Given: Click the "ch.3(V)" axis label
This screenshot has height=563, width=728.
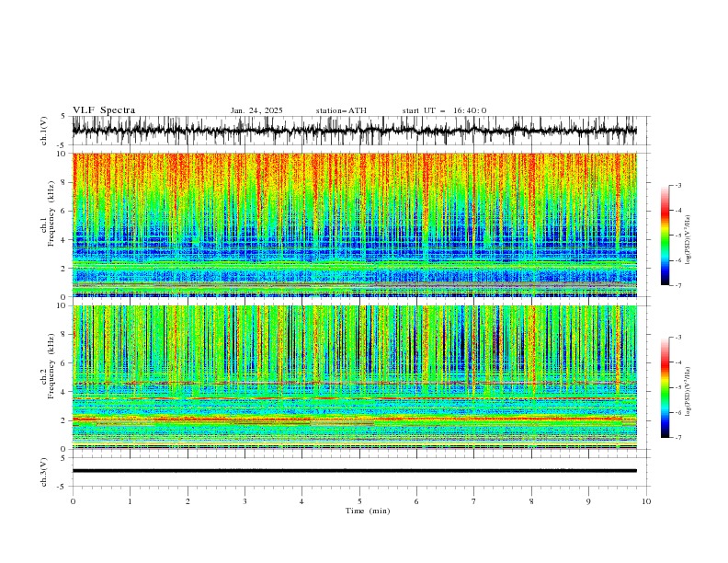Looking at the screenshot, I should click(44, 472).
